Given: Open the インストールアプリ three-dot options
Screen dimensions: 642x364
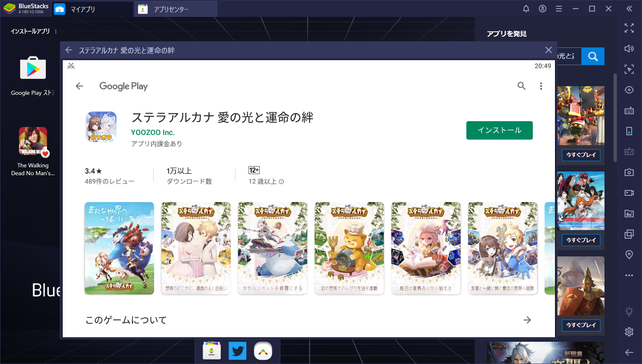Looking at the screenshot, I should [x=56, y=31].
